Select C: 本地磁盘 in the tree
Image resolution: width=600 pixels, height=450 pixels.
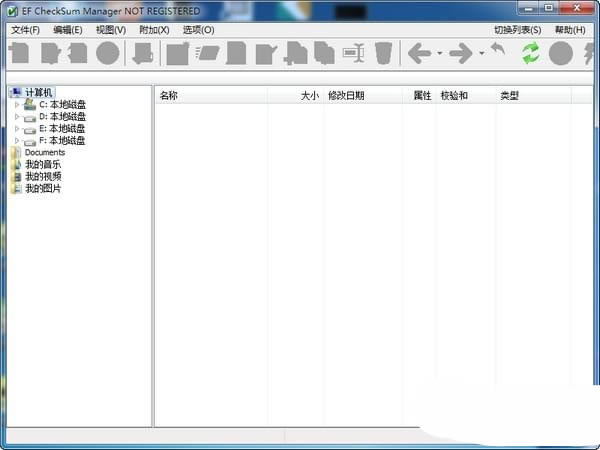[x=62, y=104]
